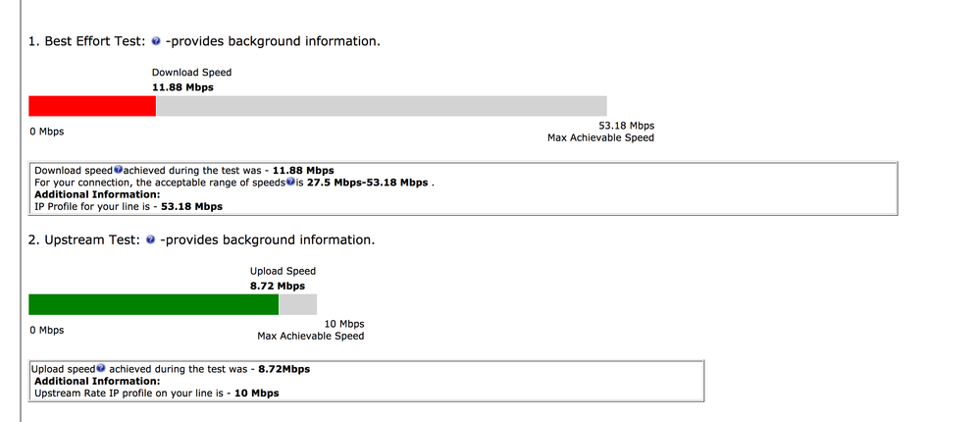Click help icon after 'Download speed' text
Screen dimensions: 980x422
[x=118, y=170]
